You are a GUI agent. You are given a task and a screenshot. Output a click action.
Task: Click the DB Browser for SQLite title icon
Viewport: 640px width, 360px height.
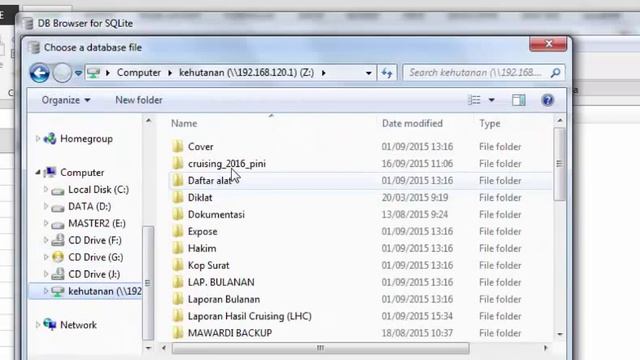(28, 23)
